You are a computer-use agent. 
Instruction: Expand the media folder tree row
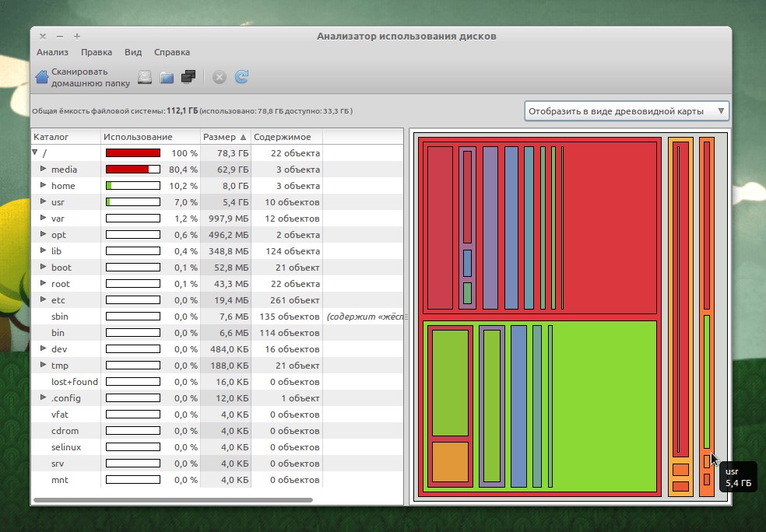pyautogui.click(x=44, y=170)
